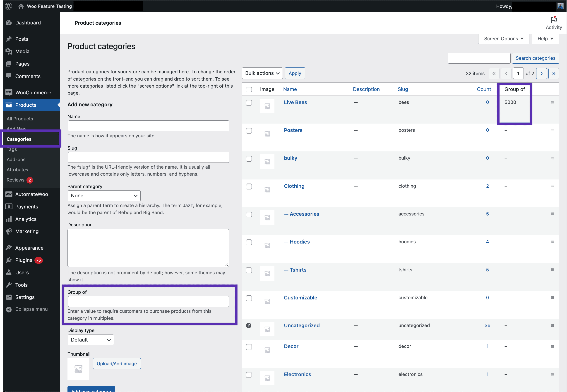Open Analytics via the bar chart icon

coord(9,219)
